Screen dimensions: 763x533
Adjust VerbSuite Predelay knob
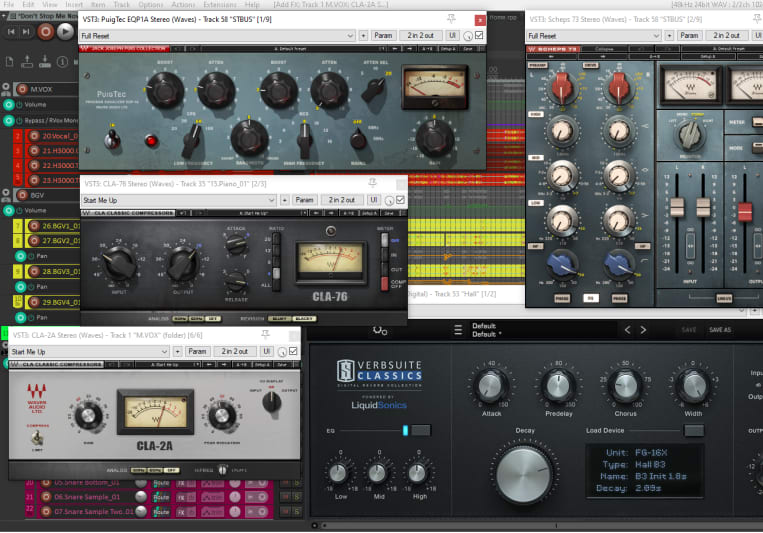(x=559, y=386)
